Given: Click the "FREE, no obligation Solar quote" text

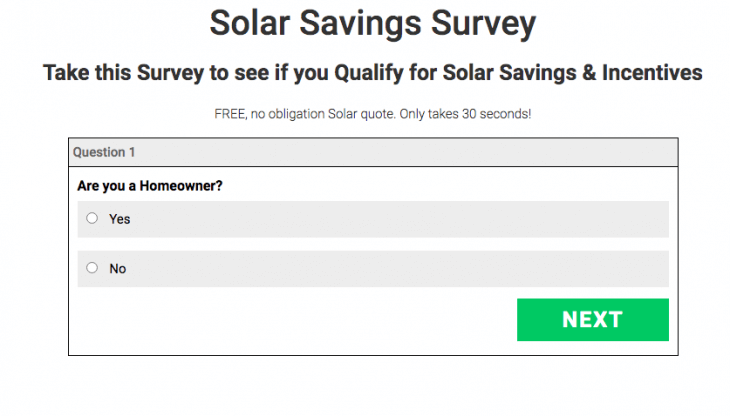Looking at the screenshot, I should 303,114.
